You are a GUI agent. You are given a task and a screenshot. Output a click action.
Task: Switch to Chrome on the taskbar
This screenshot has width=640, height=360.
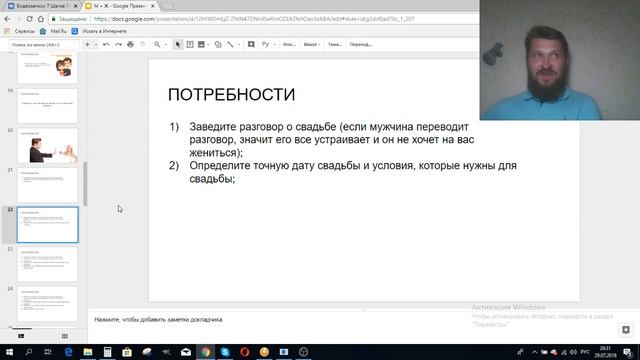205,352
